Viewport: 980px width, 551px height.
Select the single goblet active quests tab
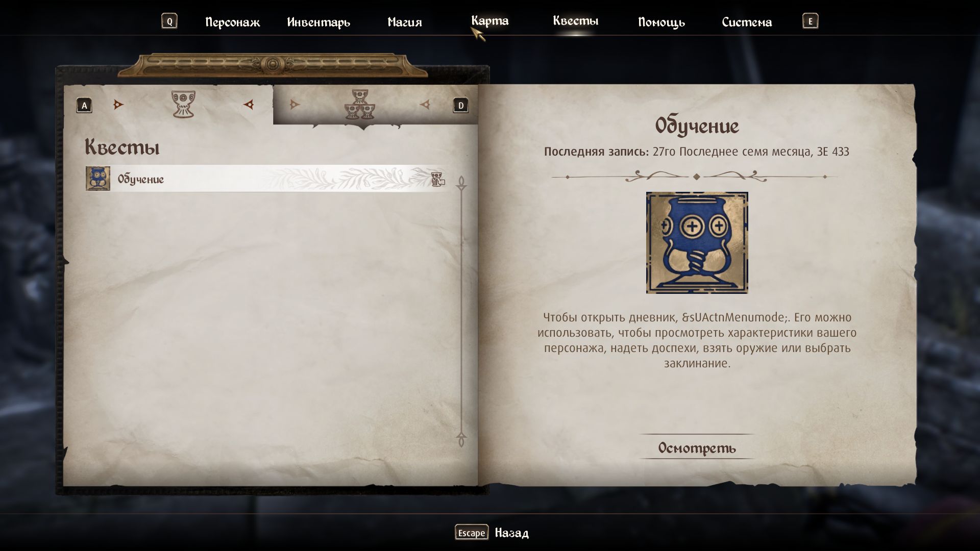(183, 105)
